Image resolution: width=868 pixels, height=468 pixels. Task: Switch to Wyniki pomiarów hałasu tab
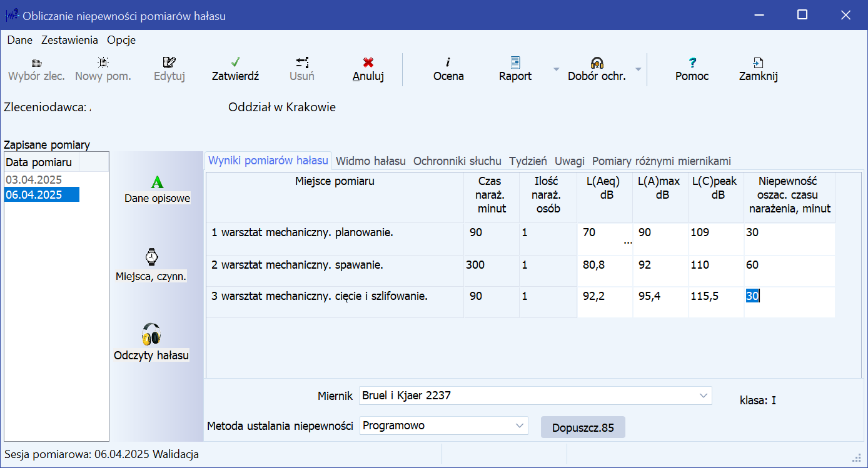pyautogui.click(x=268, y=161)
